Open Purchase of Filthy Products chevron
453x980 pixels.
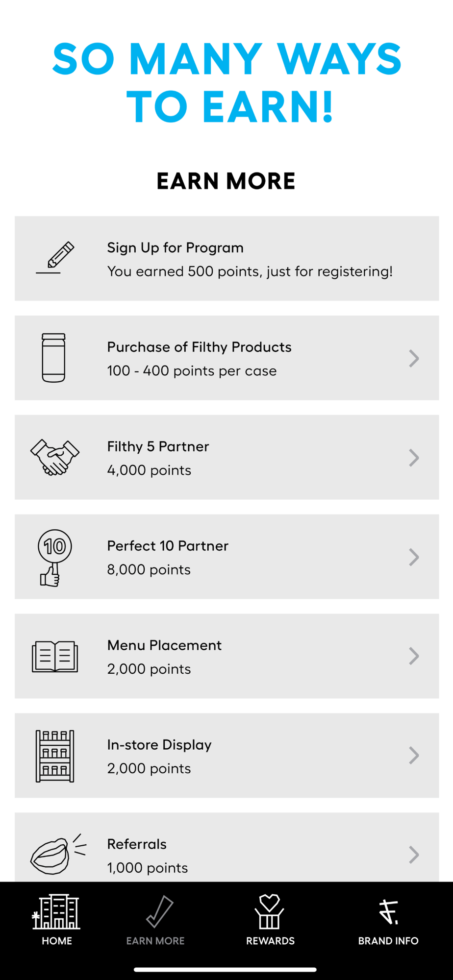[x=414, y=358]
